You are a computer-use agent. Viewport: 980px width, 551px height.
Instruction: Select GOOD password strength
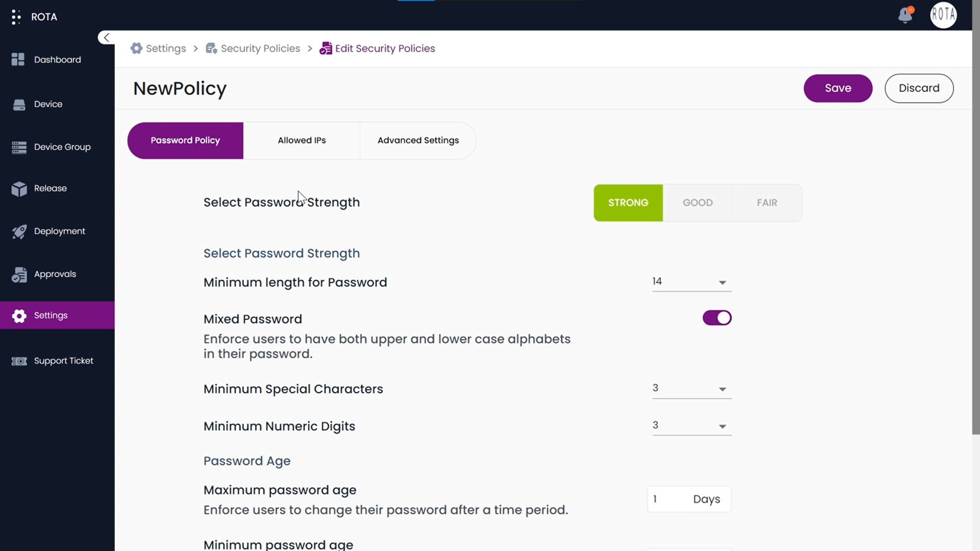click(x=697, y=203)
